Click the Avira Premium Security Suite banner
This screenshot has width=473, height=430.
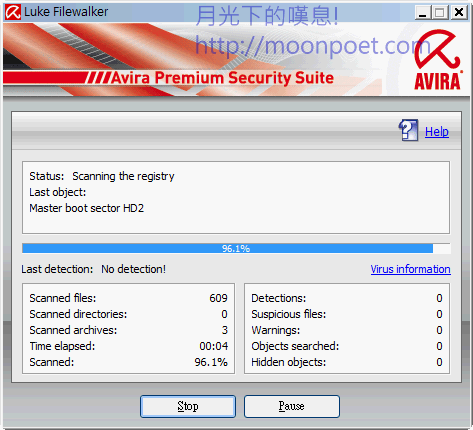click(x=222, y=78)
